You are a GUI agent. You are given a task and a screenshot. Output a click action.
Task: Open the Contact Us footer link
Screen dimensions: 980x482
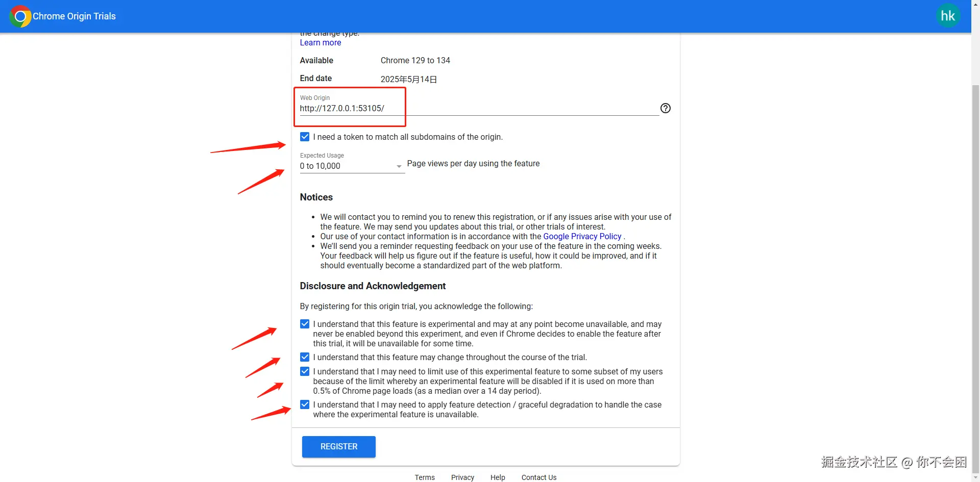coord(539,477)
